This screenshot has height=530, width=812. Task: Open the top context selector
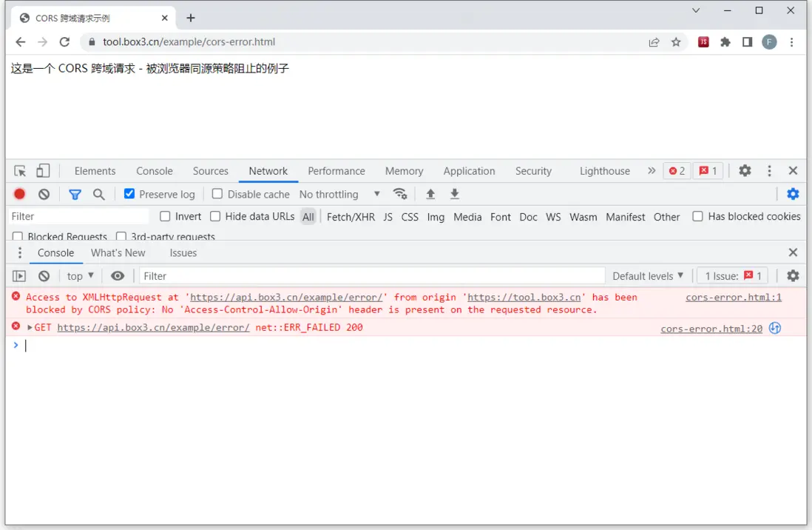tap(81, 276)
